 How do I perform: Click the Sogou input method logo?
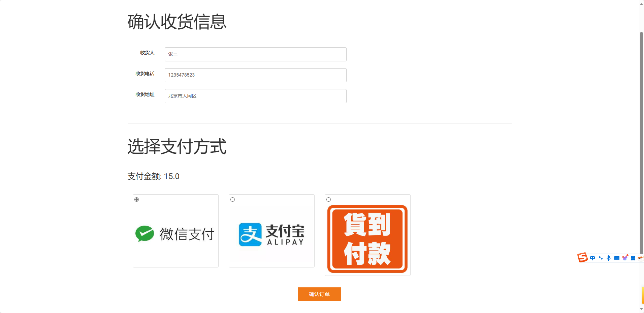[x=582, y=258]
